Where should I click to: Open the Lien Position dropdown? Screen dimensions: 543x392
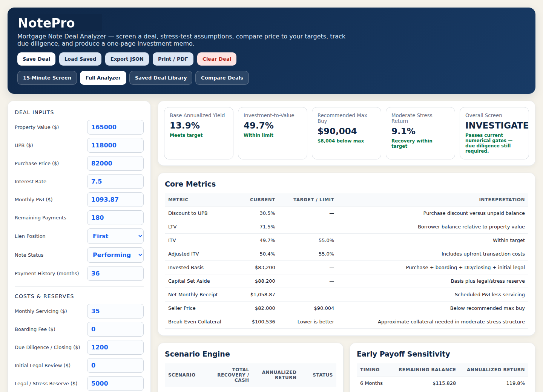pos(115,236)
